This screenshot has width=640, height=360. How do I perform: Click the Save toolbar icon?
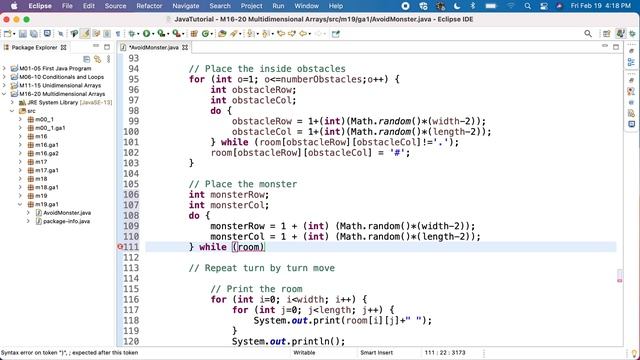(23, 34)
